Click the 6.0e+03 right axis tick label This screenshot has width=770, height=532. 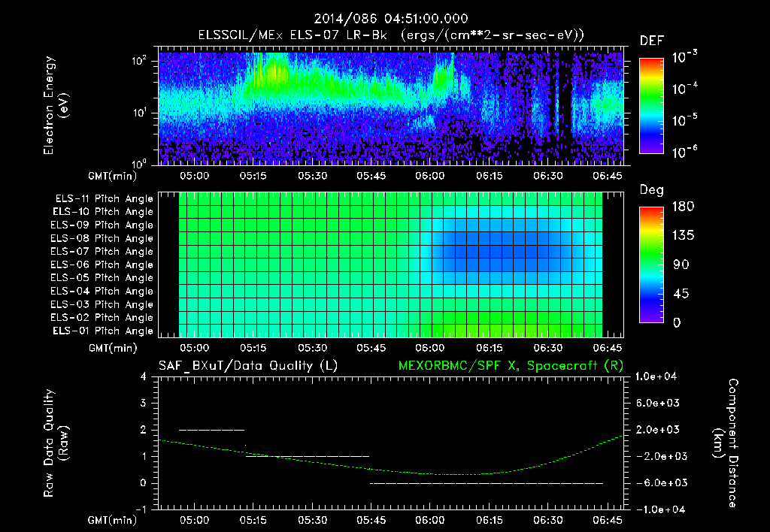tap(657, 403)
